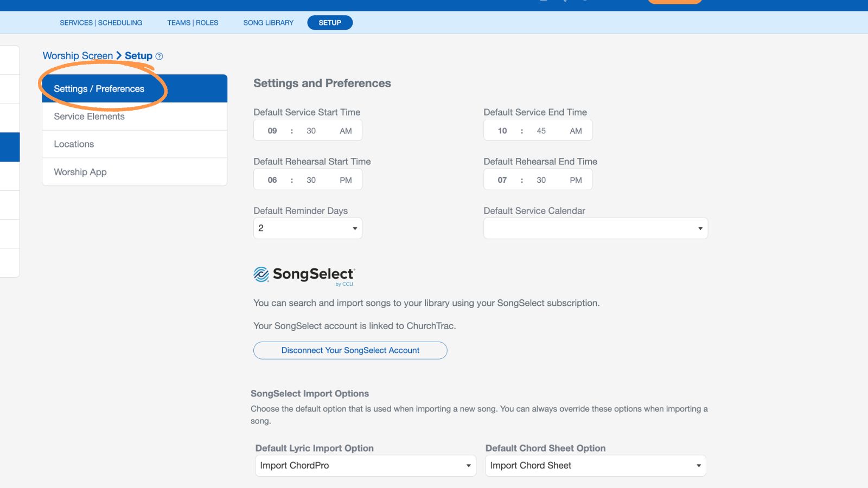The height and width of the screenshot is (488, 868).
Task: Go to the TEAMS | ROLES tab
Action: click(x=193, y=22)
